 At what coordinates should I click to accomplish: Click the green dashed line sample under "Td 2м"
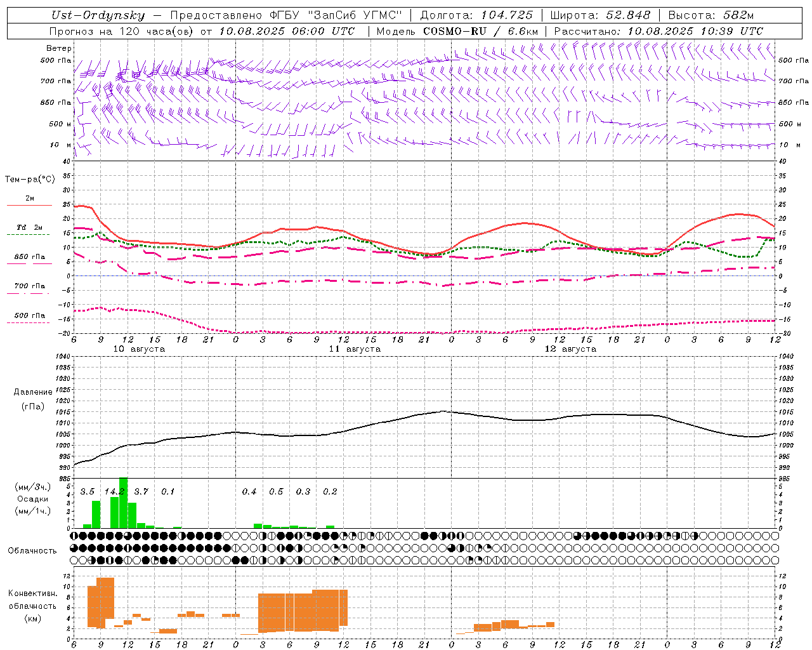[29, 235]
